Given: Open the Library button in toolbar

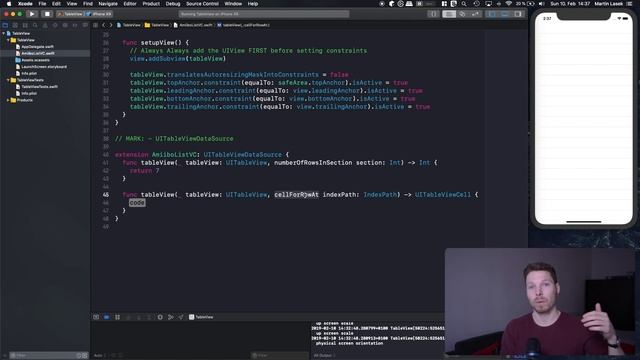Looking at the screenshot, I should click(x=433, y=14).
